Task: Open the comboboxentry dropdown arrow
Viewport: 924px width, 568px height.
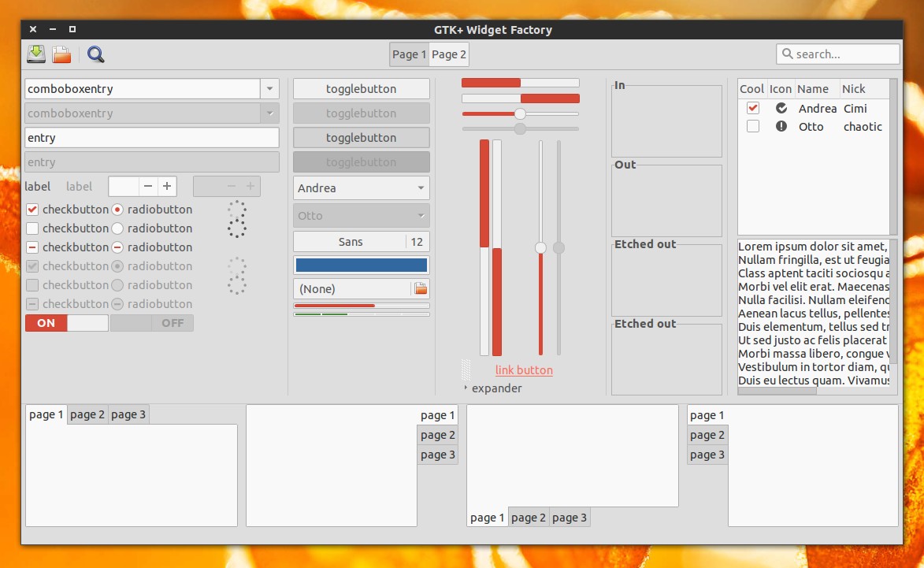Action: tap(269, 88)
